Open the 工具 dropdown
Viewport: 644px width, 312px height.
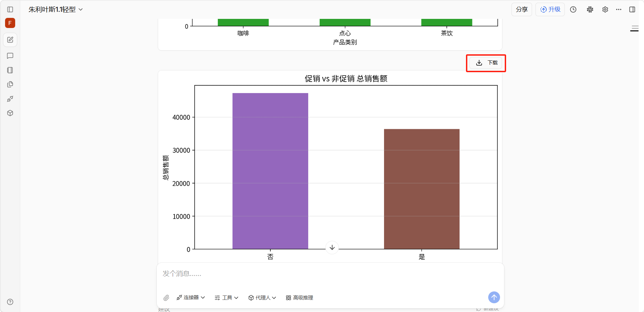[227, 297]
